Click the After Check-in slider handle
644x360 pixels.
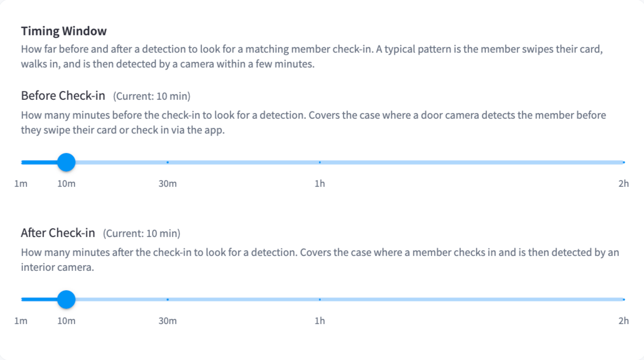[x=66, y=300]
